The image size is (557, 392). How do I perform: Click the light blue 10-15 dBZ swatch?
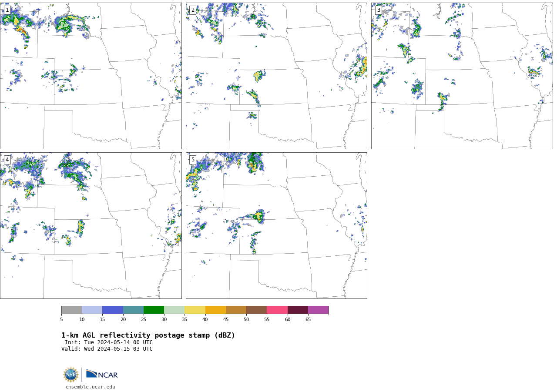(x=92, y=310)
